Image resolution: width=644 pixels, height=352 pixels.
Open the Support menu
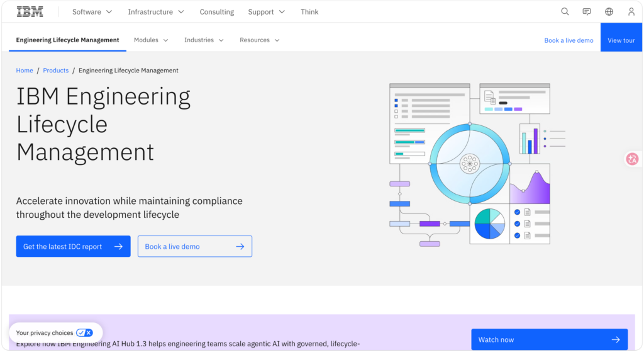pyautogui.click(x=267, y=12)
